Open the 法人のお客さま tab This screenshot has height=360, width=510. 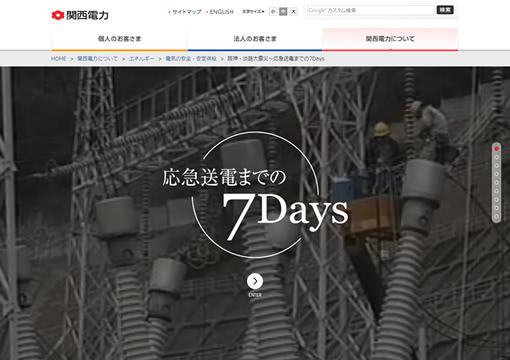point(255,39)
